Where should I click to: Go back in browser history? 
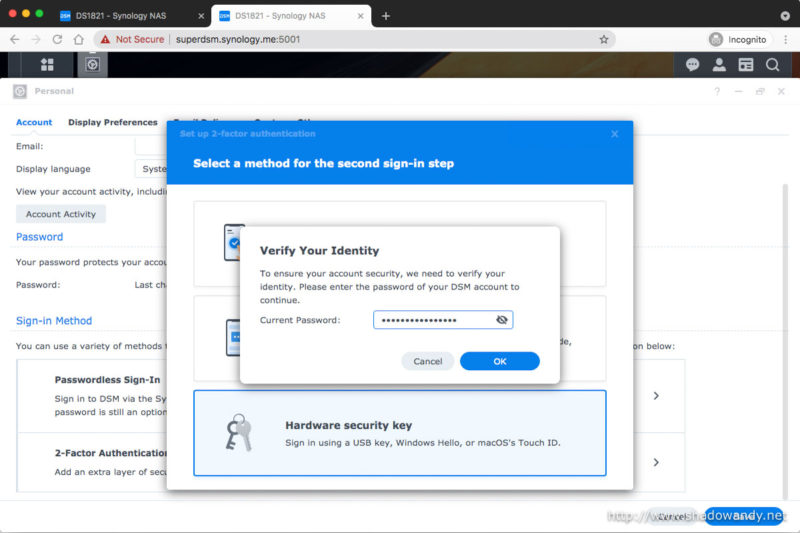coord(15,39)
